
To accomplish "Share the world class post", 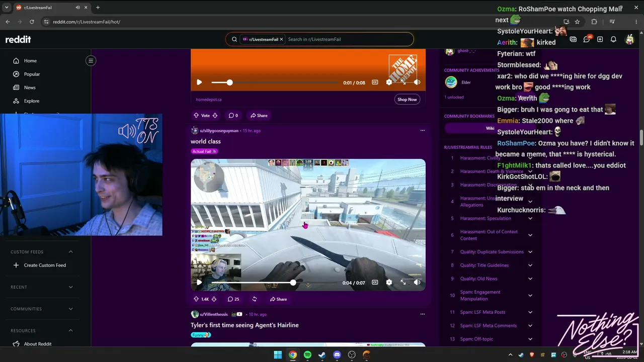I will click(278, 299).
